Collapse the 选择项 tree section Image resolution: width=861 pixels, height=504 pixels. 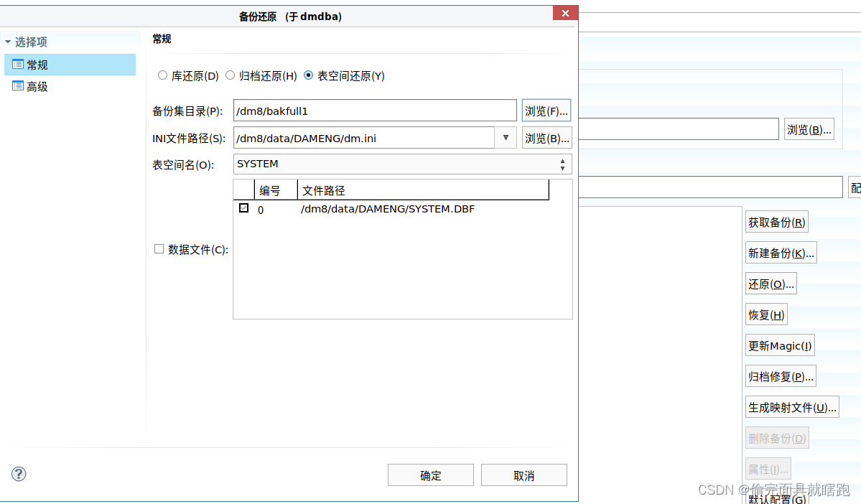(x=8, y=42)
